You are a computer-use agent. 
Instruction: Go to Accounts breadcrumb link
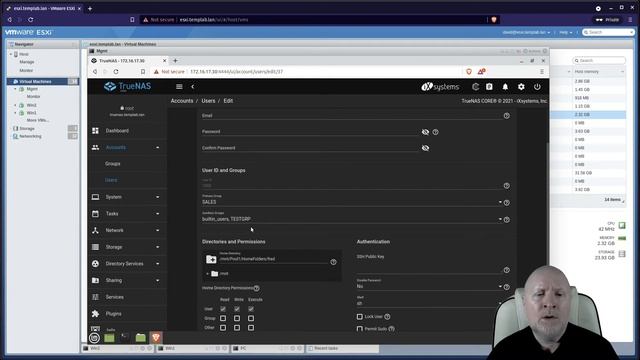coord(182,101)
